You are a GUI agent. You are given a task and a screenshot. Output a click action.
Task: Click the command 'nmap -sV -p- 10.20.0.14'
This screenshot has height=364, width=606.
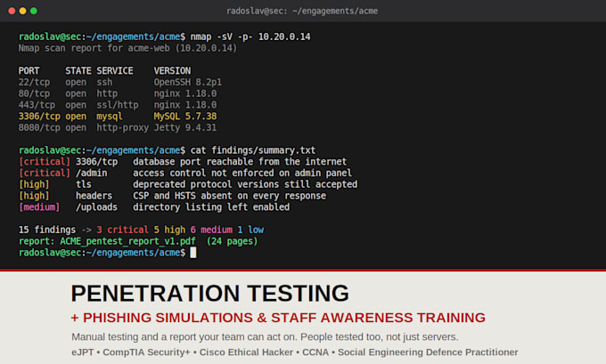[x=250, y=36]
